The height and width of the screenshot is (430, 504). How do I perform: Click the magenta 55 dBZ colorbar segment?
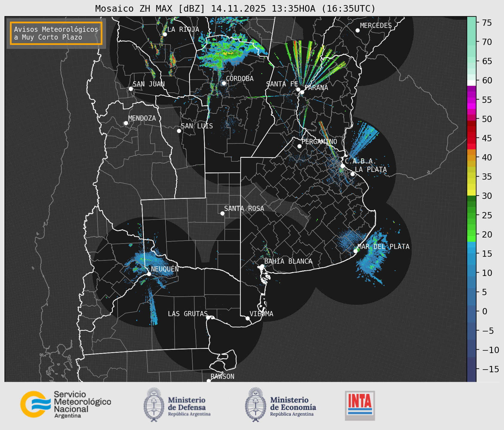point(471,100)
